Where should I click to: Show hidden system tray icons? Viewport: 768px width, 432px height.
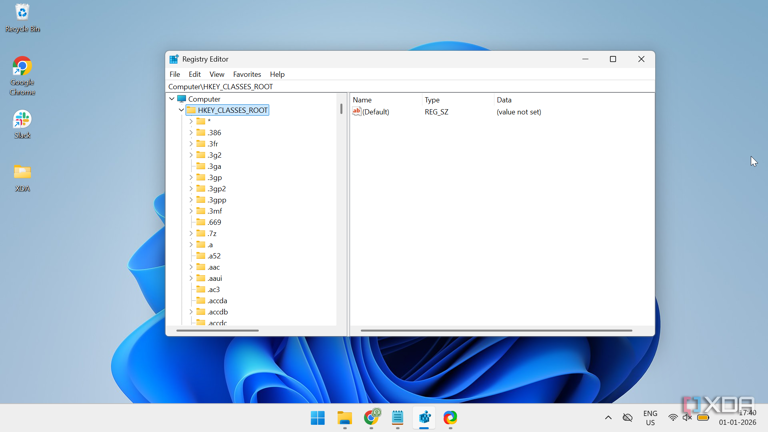tap(608, 418)
